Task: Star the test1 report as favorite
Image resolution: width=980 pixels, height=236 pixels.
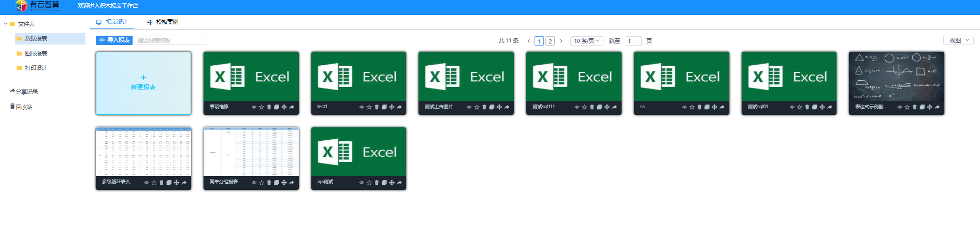Action: click(x=369, y=107)
